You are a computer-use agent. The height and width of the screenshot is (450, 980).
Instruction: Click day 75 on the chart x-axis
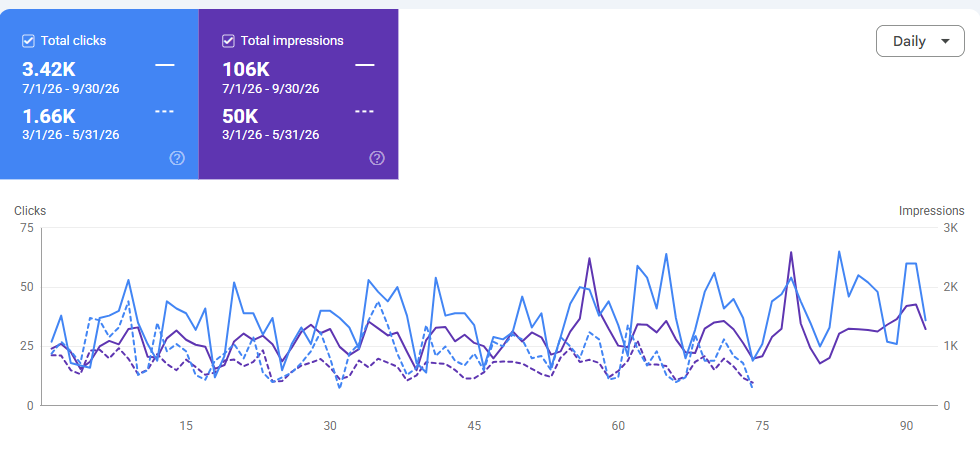click(x=762, y=426)
